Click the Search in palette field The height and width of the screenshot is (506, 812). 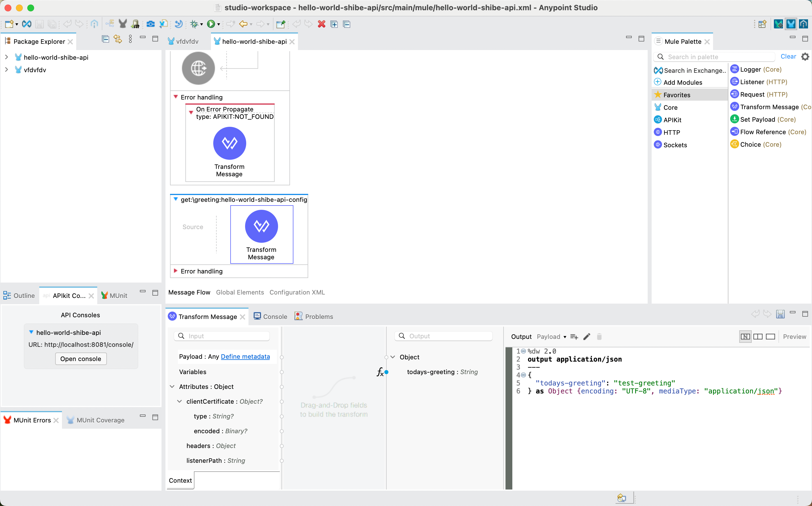click(x=720, y=57)
